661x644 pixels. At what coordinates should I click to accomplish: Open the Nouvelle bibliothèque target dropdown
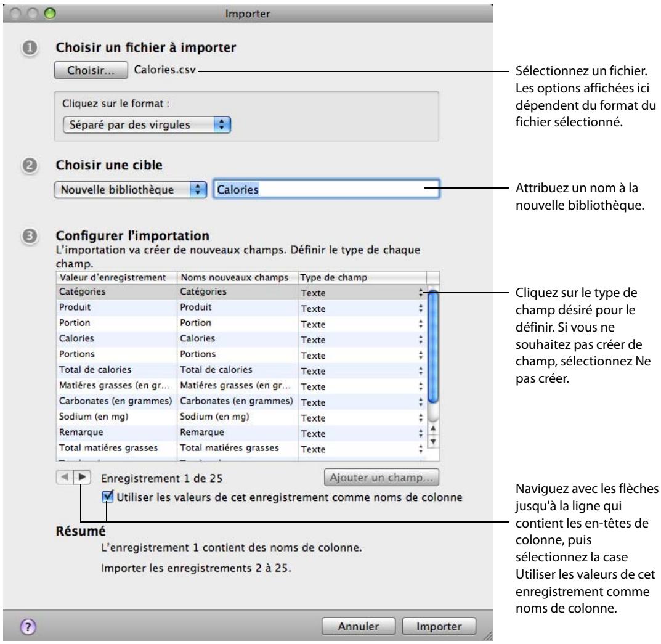pyautogui.click(x=130, y=190)
